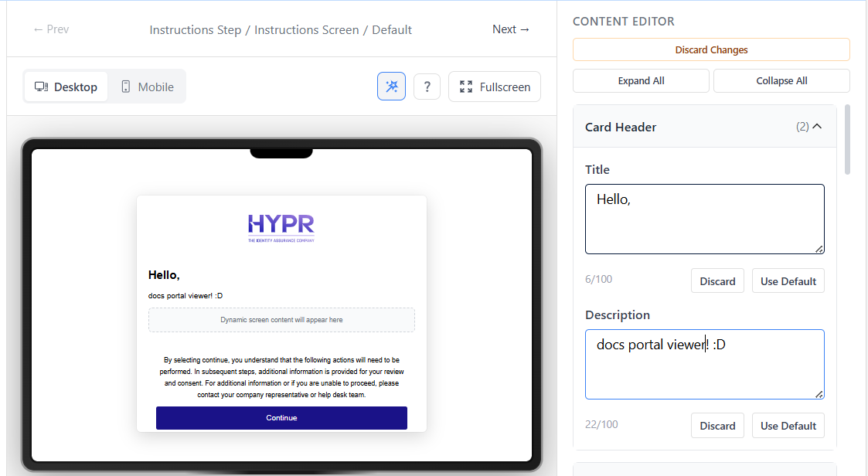Screen dimensions: 868x476
Task: Click Use Default for the Title field
Action: 788,281
